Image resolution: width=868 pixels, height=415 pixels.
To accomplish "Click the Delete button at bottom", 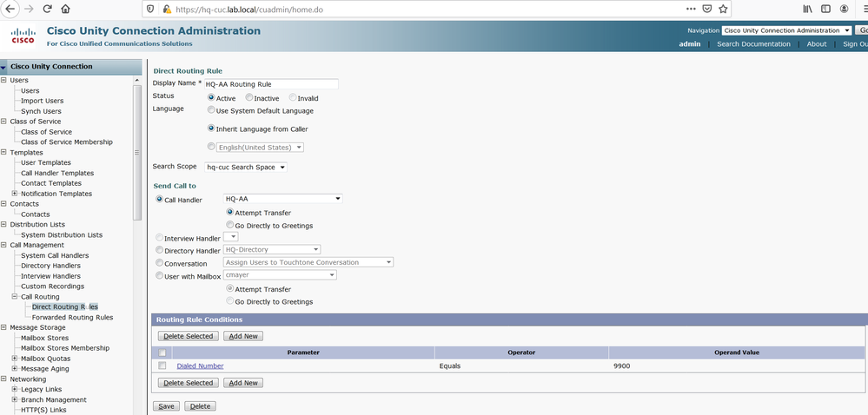I will [201, 406].
